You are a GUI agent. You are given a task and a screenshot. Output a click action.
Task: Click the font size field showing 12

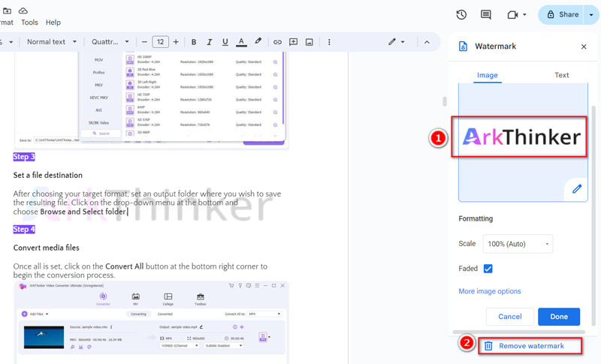[x=160, y=42]
